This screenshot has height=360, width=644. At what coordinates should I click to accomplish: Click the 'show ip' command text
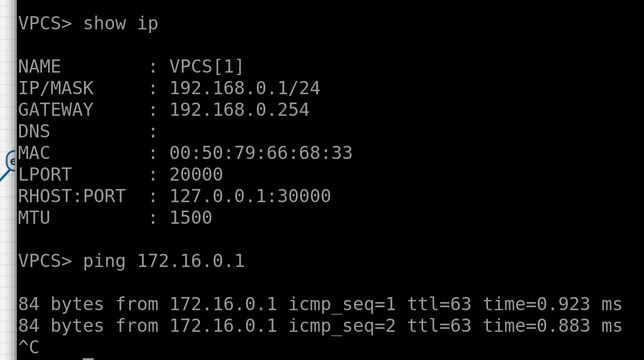tap(120, 23)
